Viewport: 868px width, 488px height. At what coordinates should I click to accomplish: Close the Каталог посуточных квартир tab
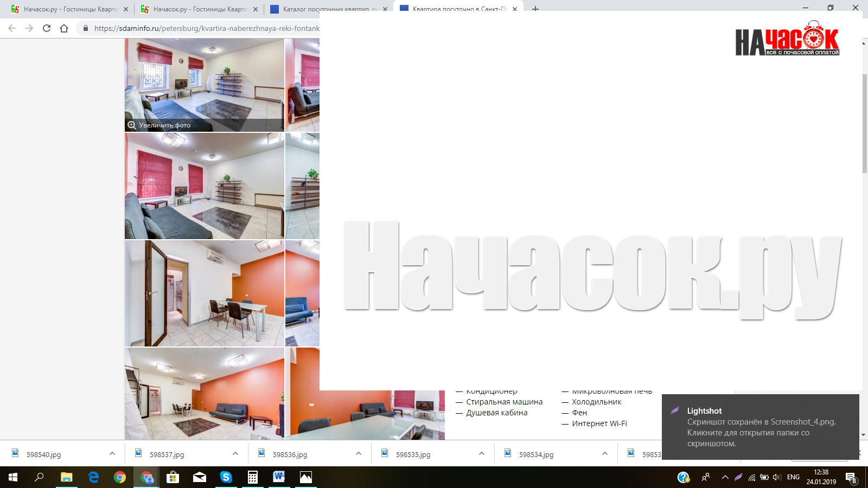point(385,9)
